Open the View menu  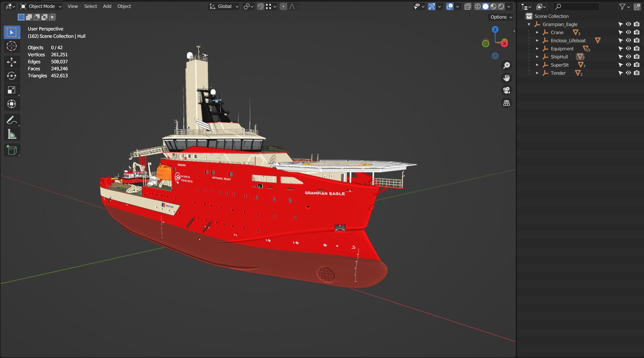[72, 6]
